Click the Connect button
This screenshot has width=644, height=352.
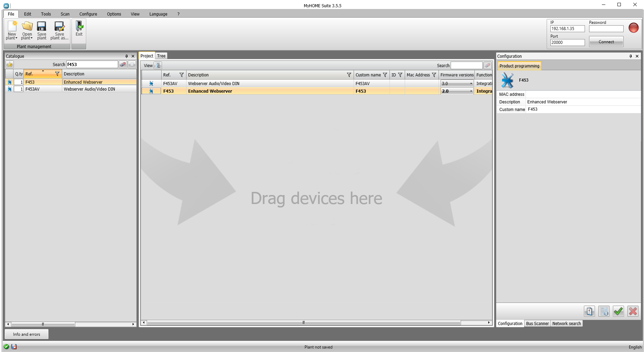606,42
